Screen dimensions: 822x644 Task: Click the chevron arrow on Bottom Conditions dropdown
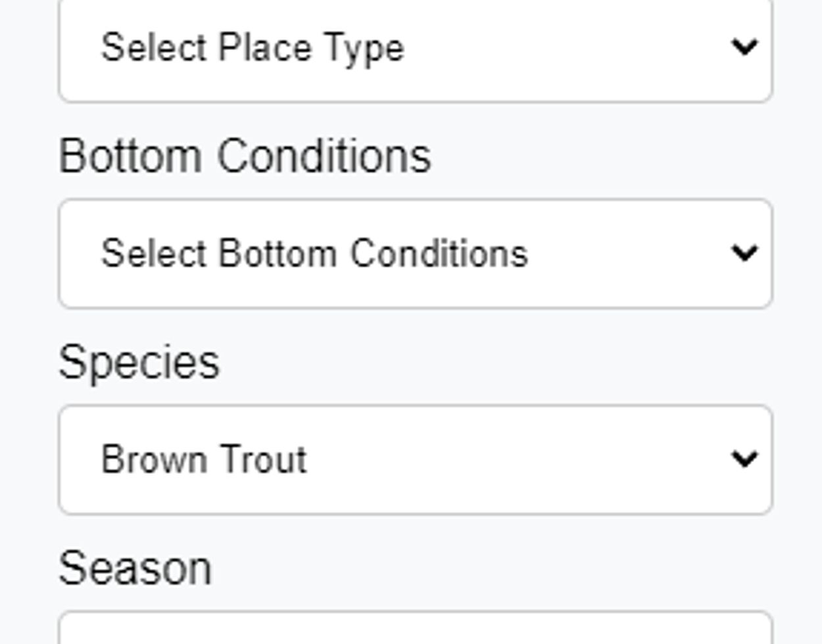[744, 253]
